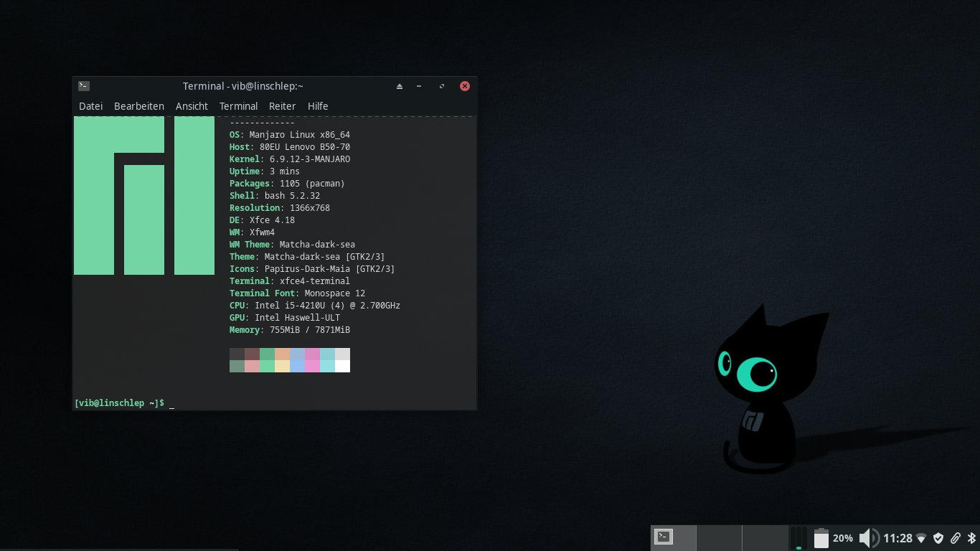The height and width of the screenshot is (551, 980).
Task: Open the Datei menu
Action: [x=90, y=106]
